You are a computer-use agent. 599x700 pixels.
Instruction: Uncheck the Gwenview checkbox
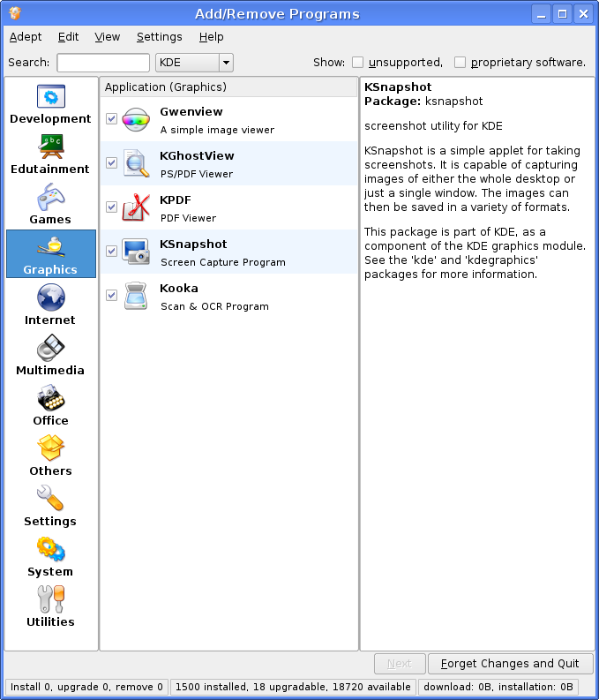point(111,118)
